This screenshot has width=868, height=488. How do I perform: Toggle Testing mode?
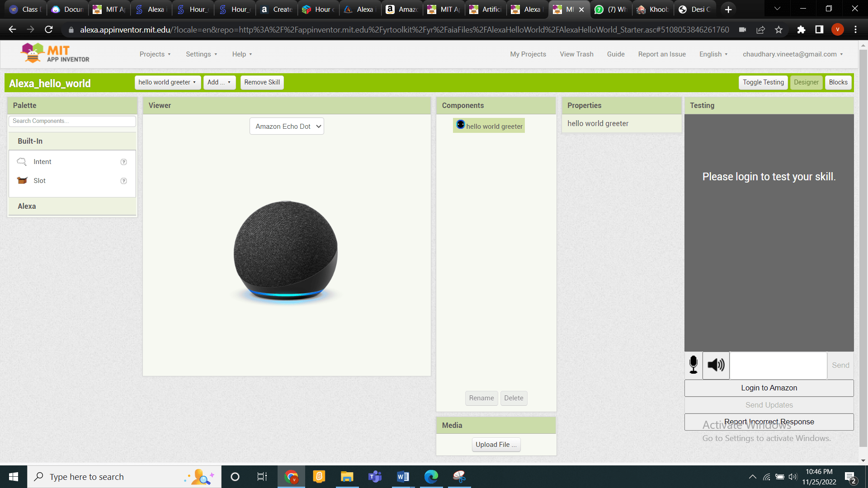click(x=763, y=82)
